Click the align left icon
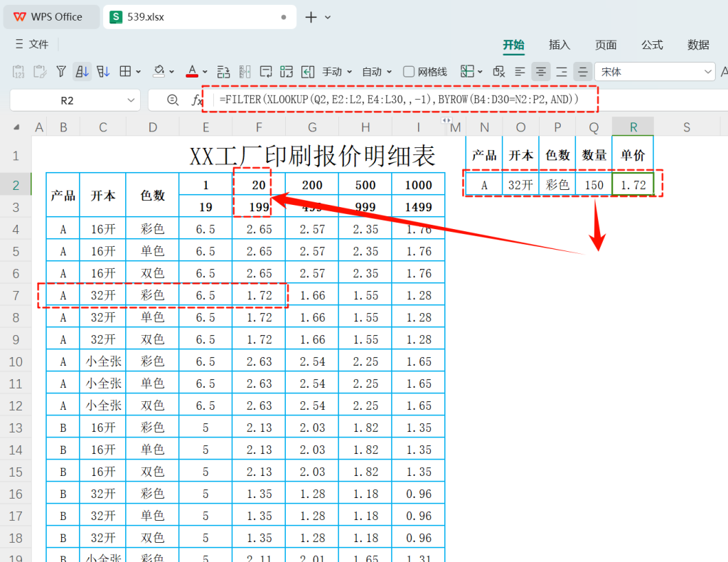728x562 pixels. point(520,72)
